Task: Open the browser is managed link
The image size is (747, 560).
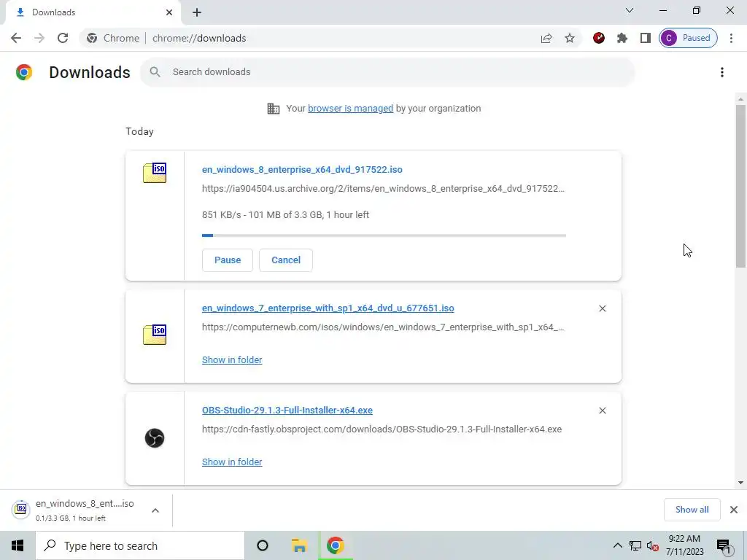Action: click(350, 109)
